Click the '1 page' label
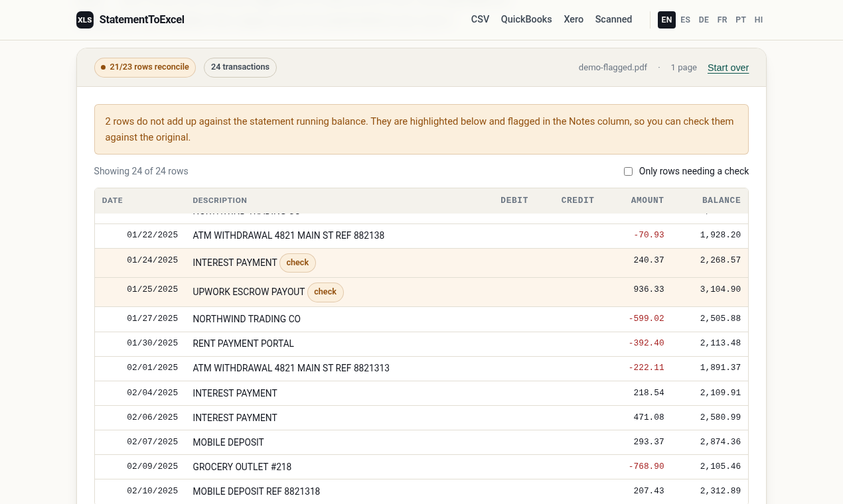Image resolution: width=843 pixels, height=504 pixels. coord(684,68)
